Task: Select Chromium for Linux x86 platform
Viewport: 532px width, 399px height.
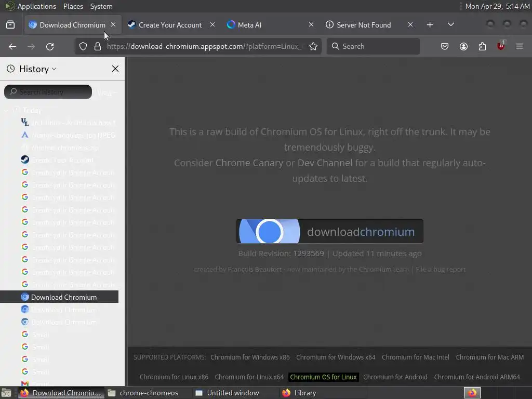Action: [174, 377]
